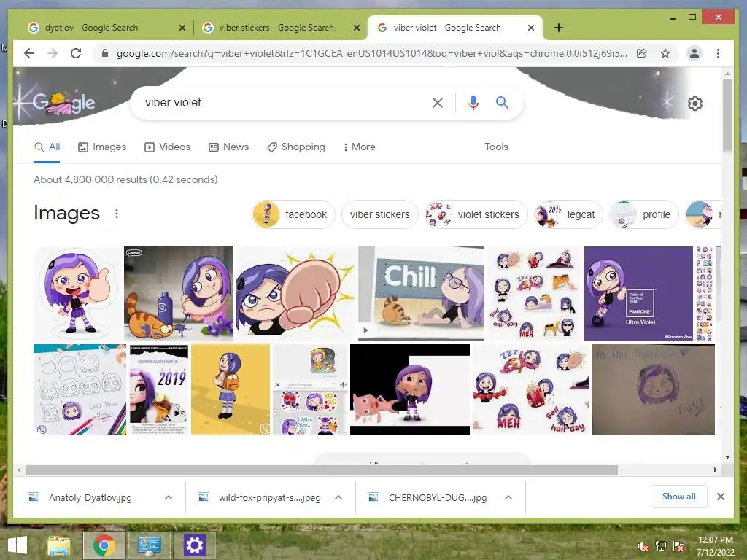Open Windows Start menu
The image size is (747, 560).
18,545
